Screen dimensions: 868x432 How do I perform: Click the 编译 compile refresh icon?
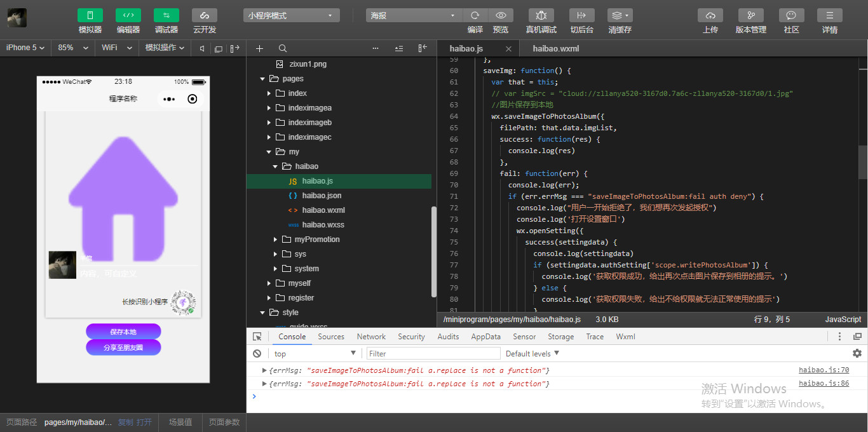pos(475,15)
